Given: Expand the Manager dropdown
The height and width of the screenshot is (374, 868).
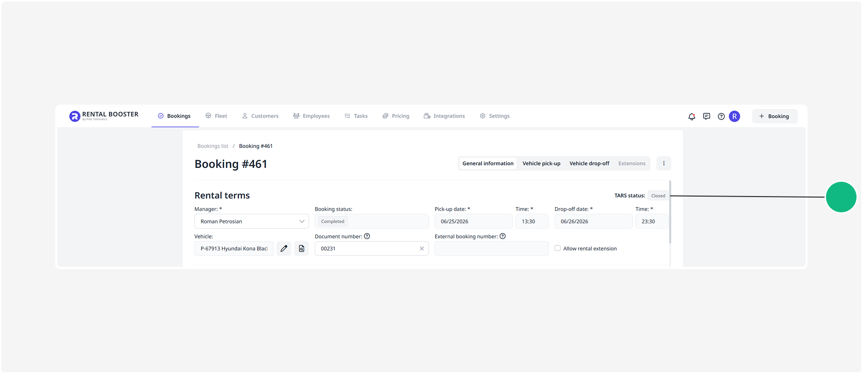Looking at the screenshot, I should click(x=252, y=221).
